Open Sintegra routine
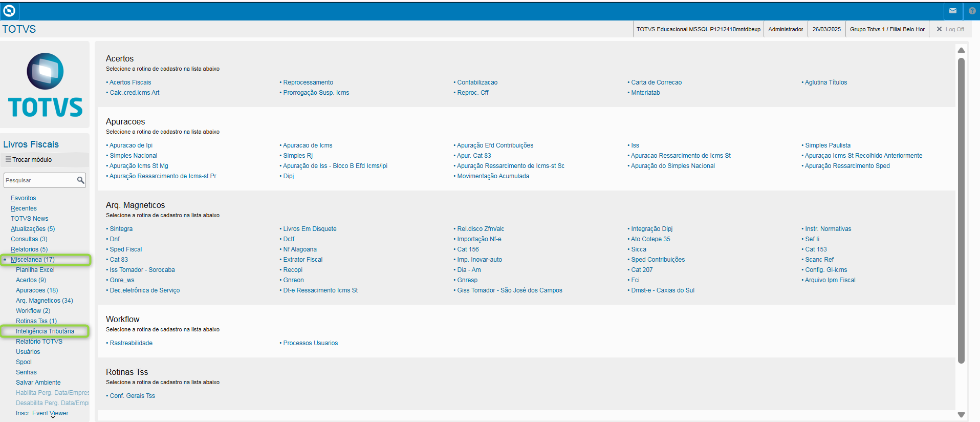The height and width of the screenshot is (422, 980). [x=121, y=229]
